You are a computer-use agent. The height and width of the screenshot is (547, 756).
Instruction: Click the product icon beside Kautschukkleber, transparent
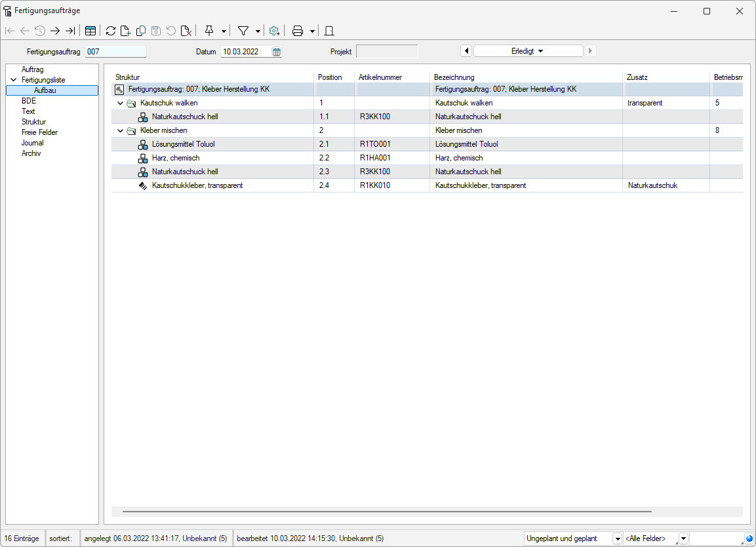point(143,186)
